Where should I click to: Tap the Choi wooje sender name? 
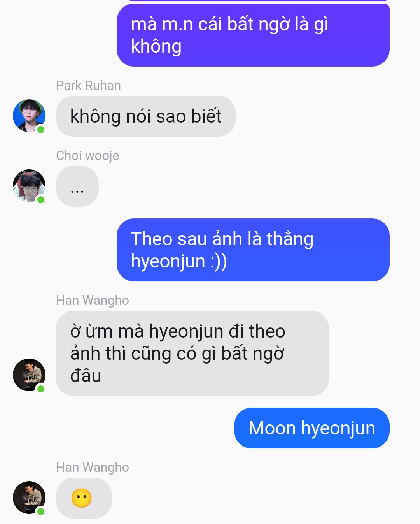(87, 155)
